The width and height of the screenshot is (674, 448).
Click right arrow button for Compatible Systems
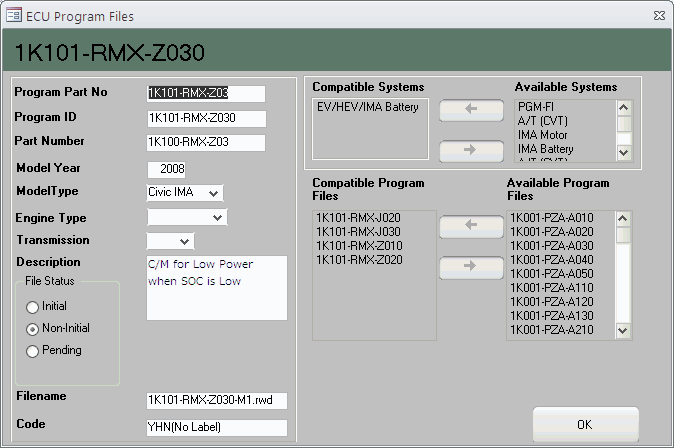pyautogui.click(x=472, y=150)
